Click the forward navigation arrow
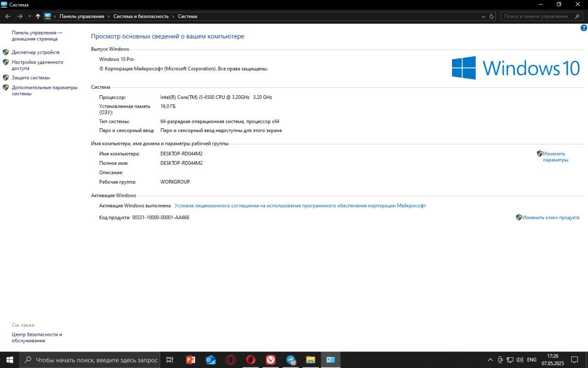588x368 pixels. tap(20, 16)
